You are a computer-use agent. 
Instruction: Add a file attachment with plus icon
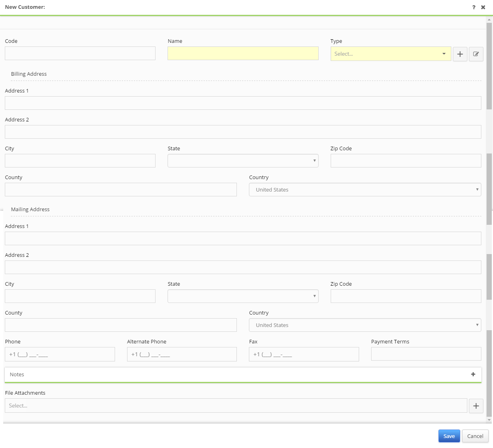click(476, 406)
